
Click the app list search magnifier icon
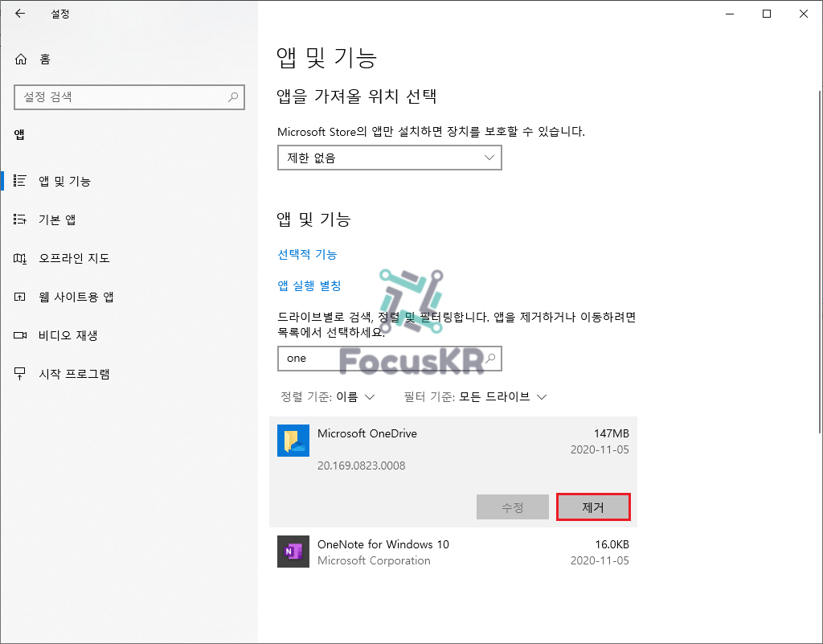tap(490, 359)
